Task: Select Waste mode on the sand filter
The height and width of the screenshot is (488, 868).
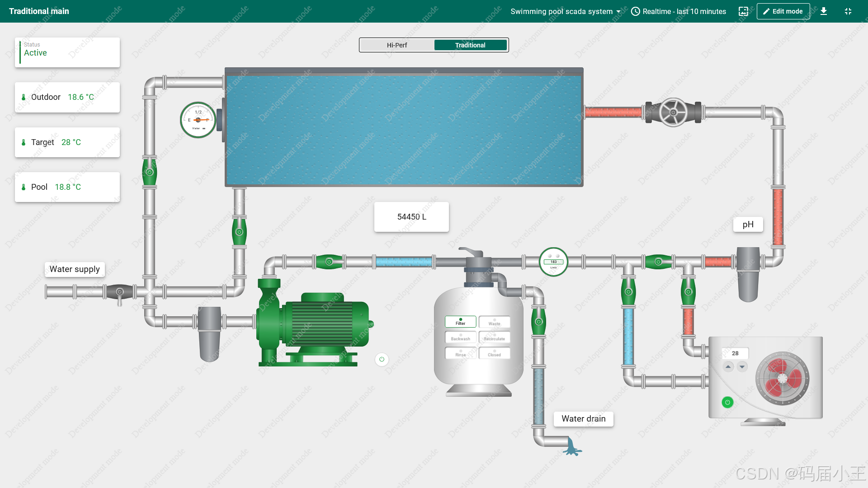Action: [494, 322]
